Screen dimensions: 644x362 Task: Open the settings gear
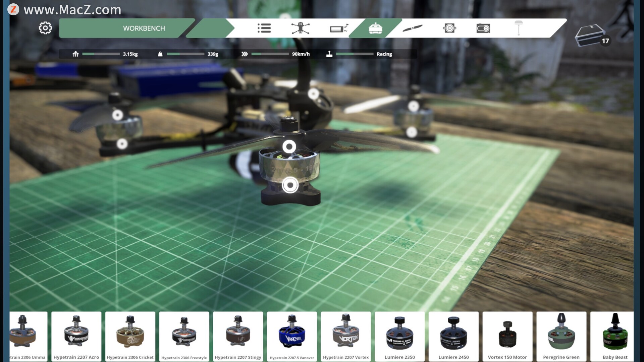45,28
